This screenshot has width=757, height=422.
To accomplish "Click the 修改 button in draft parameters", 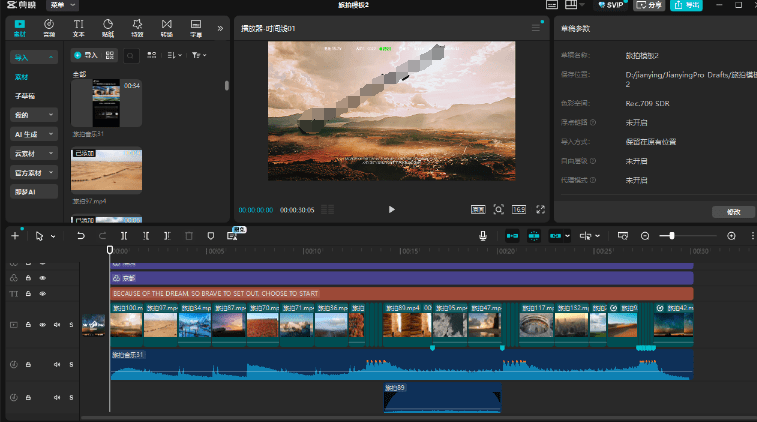I will pyautogui.click(x=733, y=212).
